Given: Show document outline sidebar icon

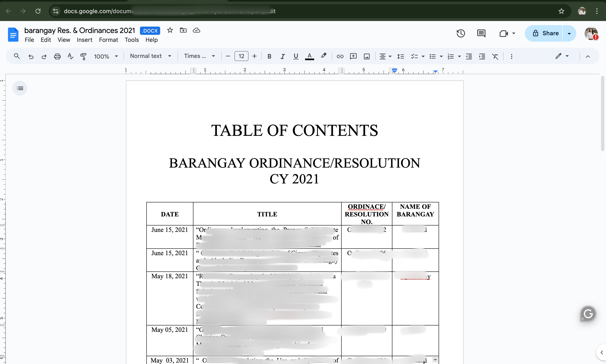Looking at the screenshot, I should tap(20, 88).
